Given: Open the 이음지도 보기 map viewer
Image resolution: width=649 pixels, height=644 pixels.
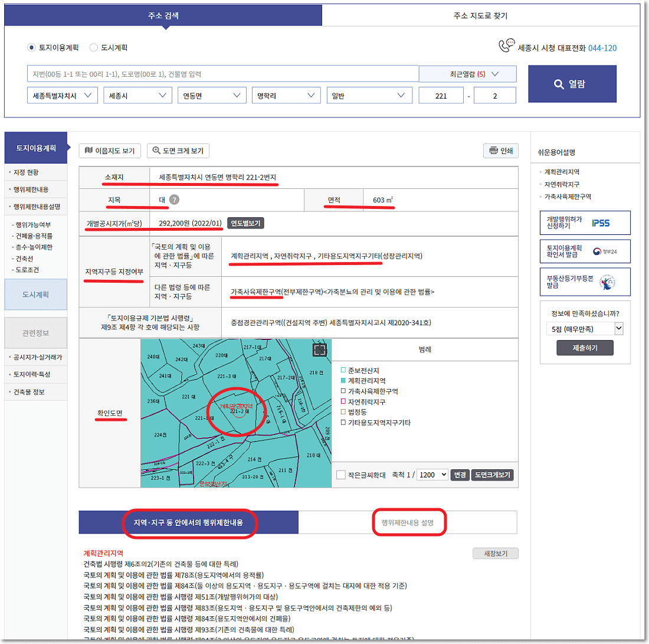Looking at the screenshot, I should tap(110, 150).
